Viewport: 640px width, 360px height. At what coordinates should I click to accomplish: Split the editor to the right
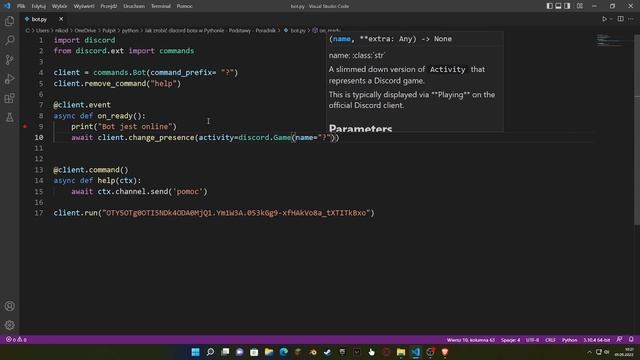(x=620, y=19)
